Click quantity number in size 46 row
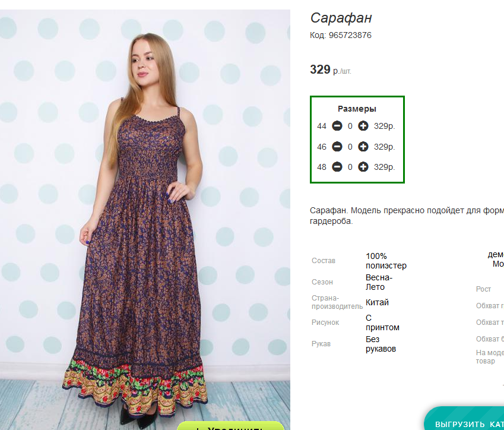Screen dimensions: 504x430 pos(350,147)
